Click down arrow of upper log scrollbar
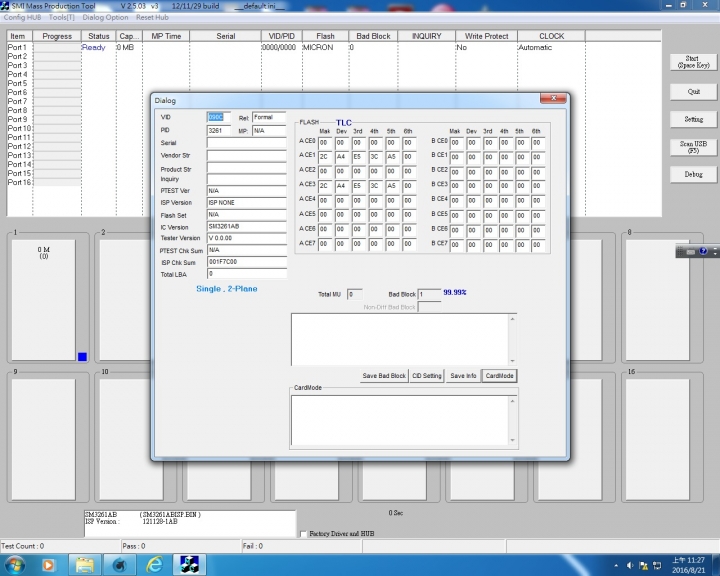The image size is (720, 576). click(x=512, y=361)
